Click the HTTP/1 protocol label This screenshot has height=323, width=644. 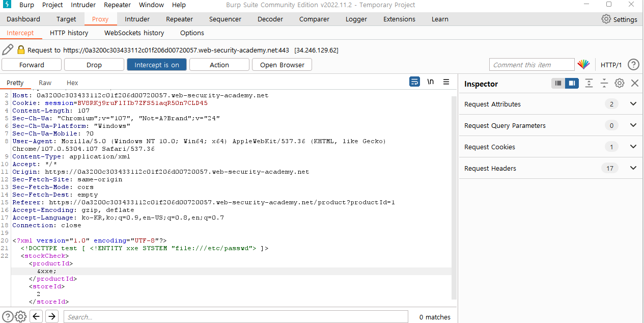click(611, 65)
